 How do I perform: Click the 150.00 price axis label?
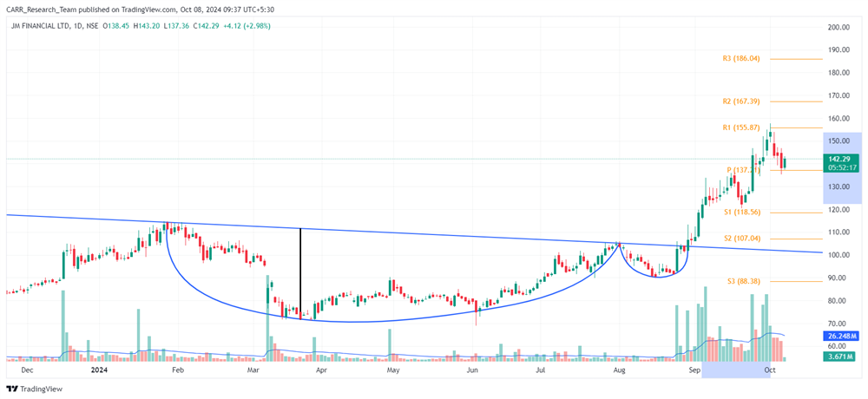click(x=838, y=141)
